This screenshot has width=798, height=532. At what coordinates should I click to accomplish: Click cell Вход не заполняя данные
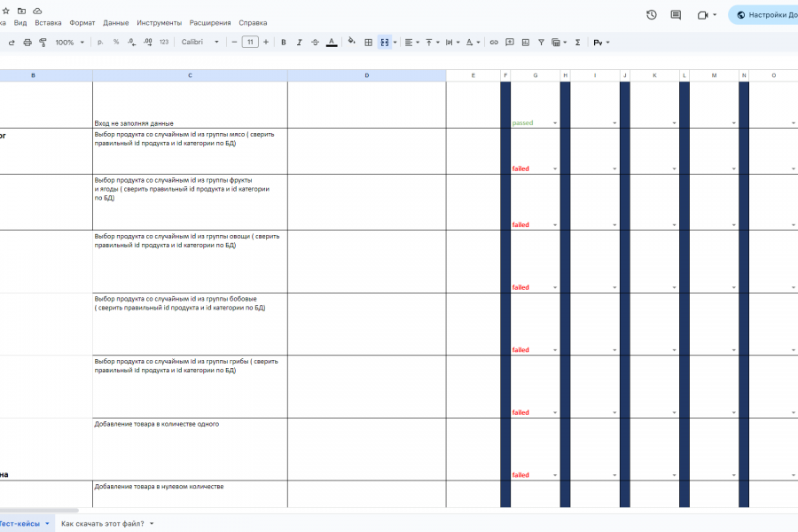coord(190,105)
